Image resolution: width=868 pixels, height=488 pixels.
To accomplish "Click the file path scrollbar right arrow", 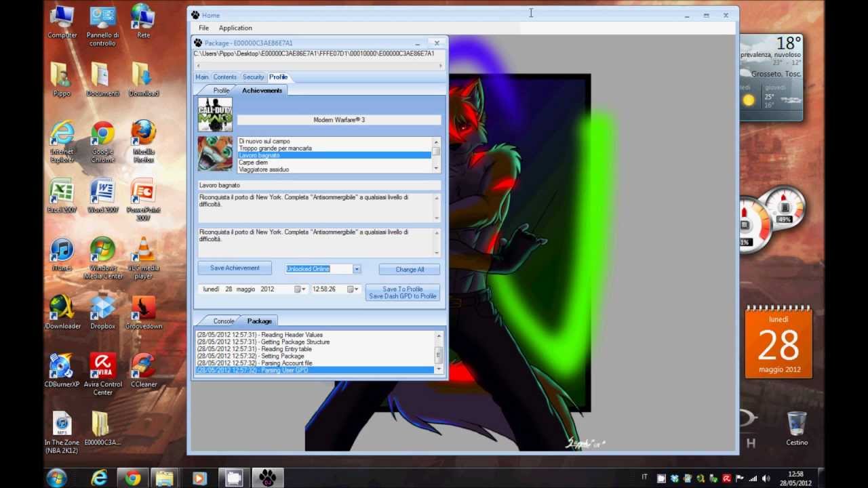I will pyautogui.click(x=440, y=66).
